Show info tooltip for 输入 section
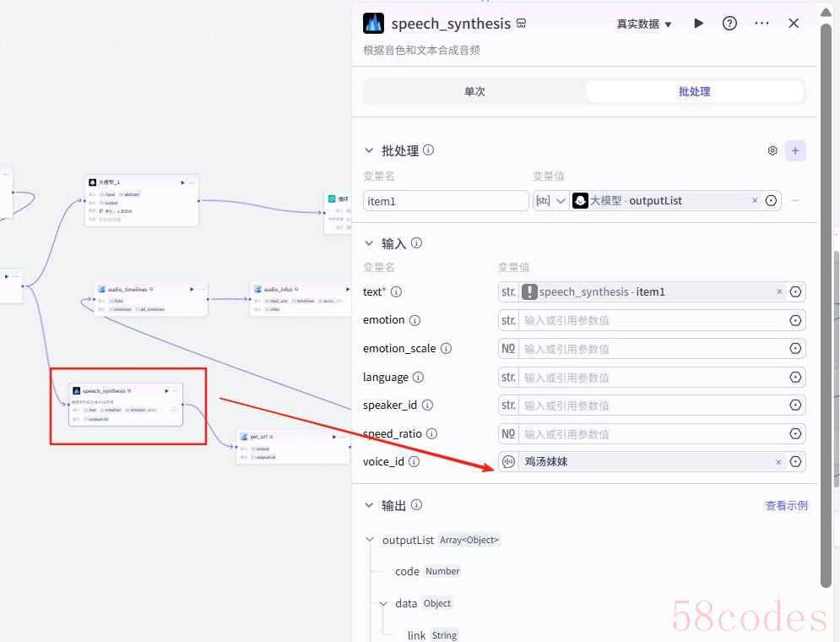This screenshot has height=642, width=840. click(416, 243)
